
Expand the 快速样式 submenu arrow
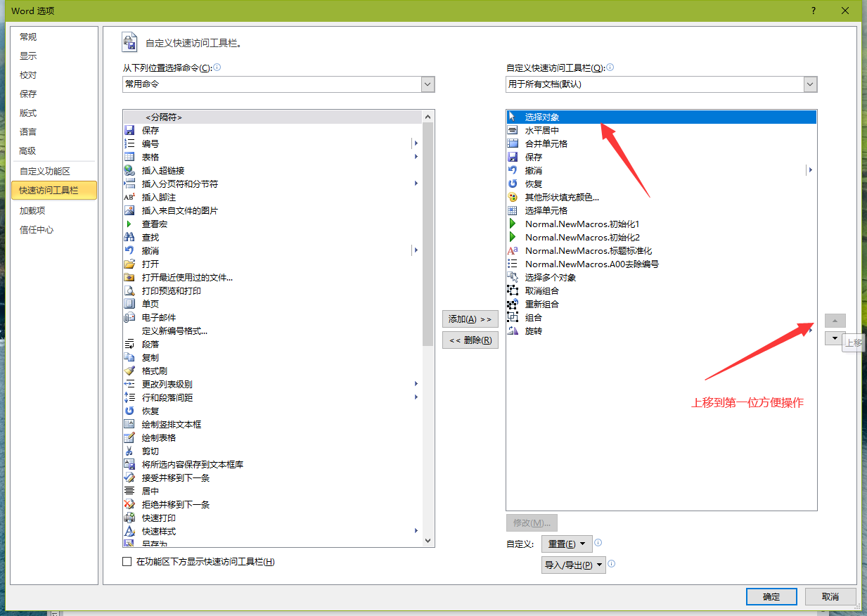(x=416, y=531)
